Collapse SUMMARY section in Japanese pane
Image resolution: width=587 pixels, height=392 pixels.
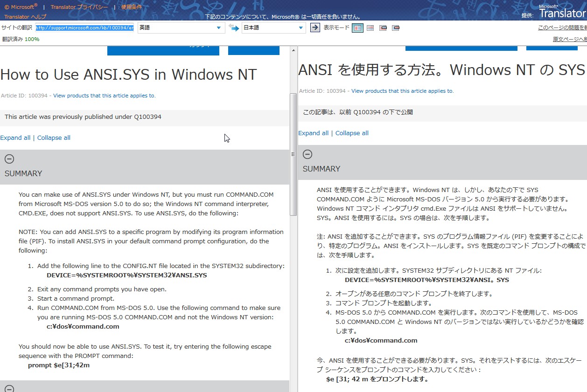click(x=307, y=154)
